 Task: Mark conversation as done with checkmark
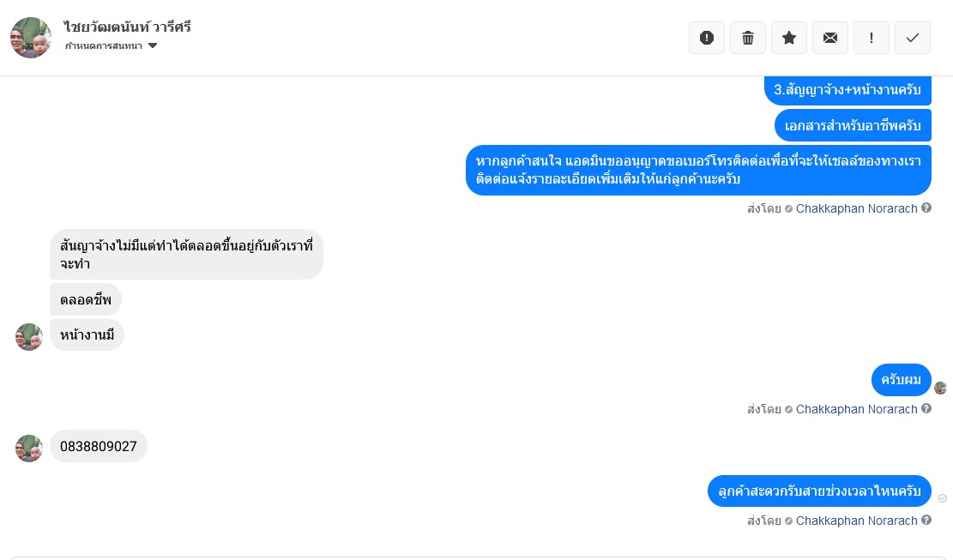tap(913, 38)
